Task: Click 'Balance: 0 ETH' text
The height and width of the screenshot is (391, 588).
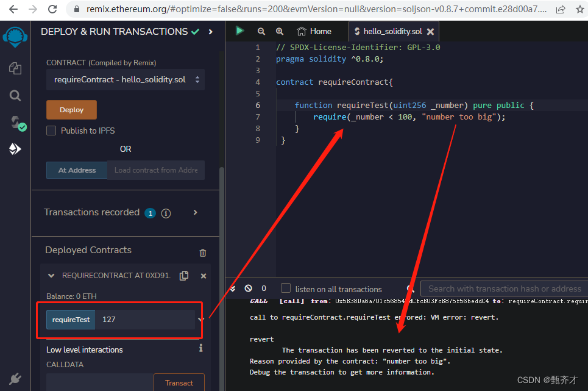Action: (71, 296)
